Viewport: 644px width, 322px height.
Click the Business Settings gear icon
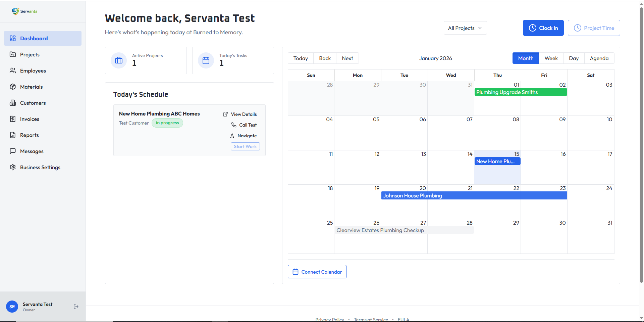click(x=13, y=167)
